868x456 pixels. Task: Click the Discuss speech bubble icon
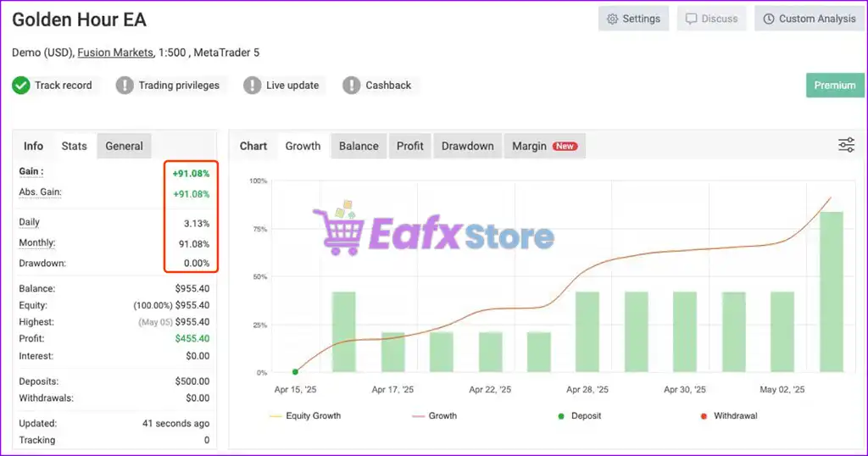pos(691,19)
